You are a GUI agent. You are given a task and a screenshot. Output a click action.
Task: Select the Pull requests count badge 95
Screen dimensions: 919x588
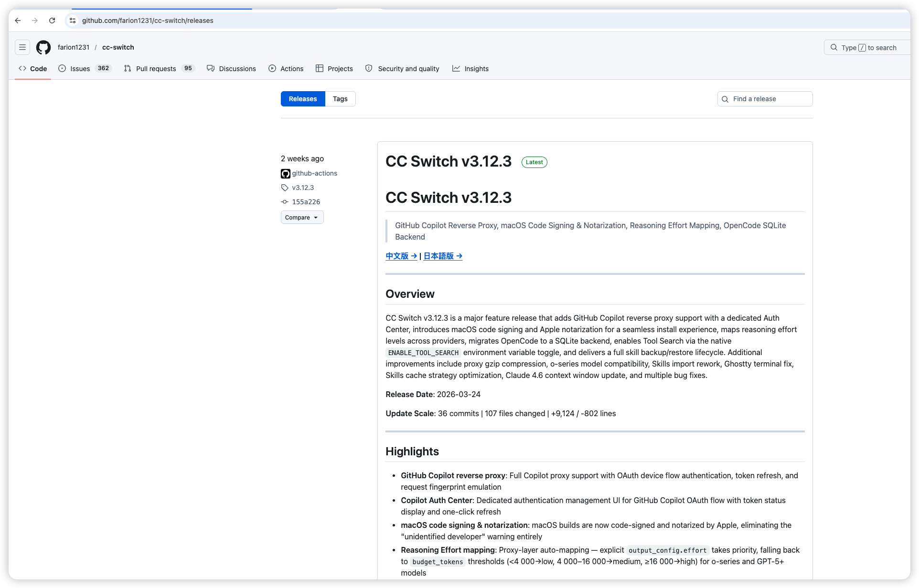point(188,68)
